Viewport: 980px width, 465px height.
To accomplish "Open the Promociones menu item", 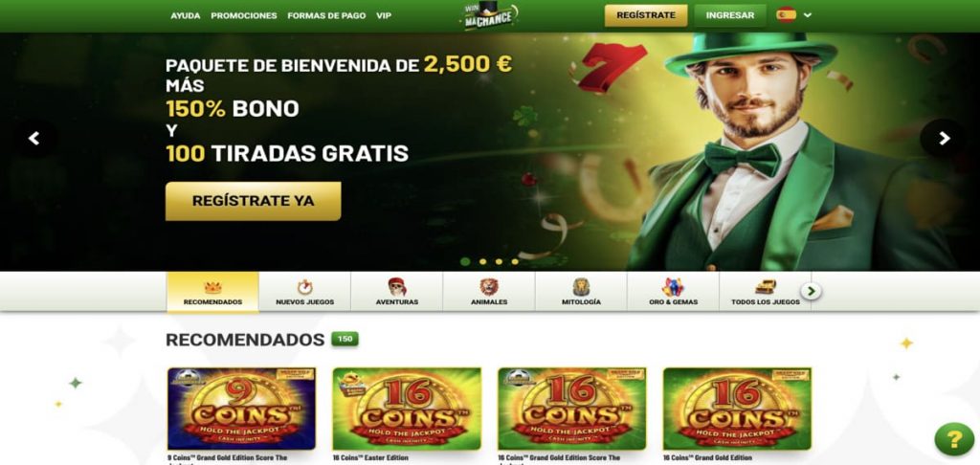I will point(244,15).
